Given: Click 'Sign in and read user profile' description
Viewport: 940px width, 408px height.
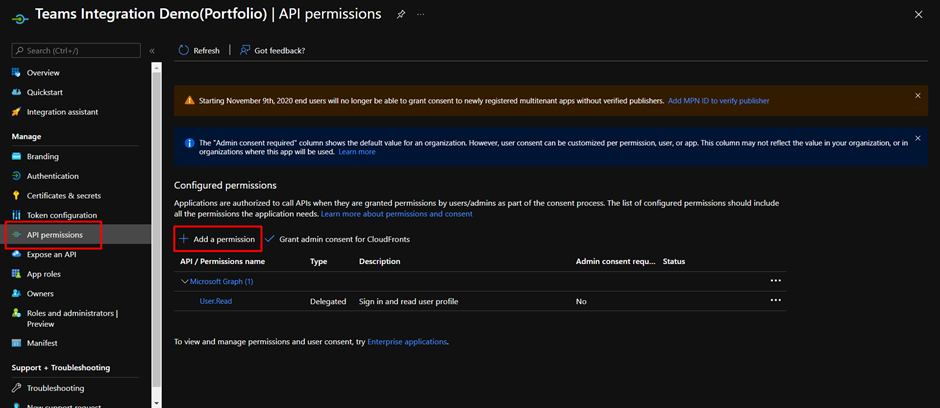Looking at the screenshot, I should coord(409,301).
